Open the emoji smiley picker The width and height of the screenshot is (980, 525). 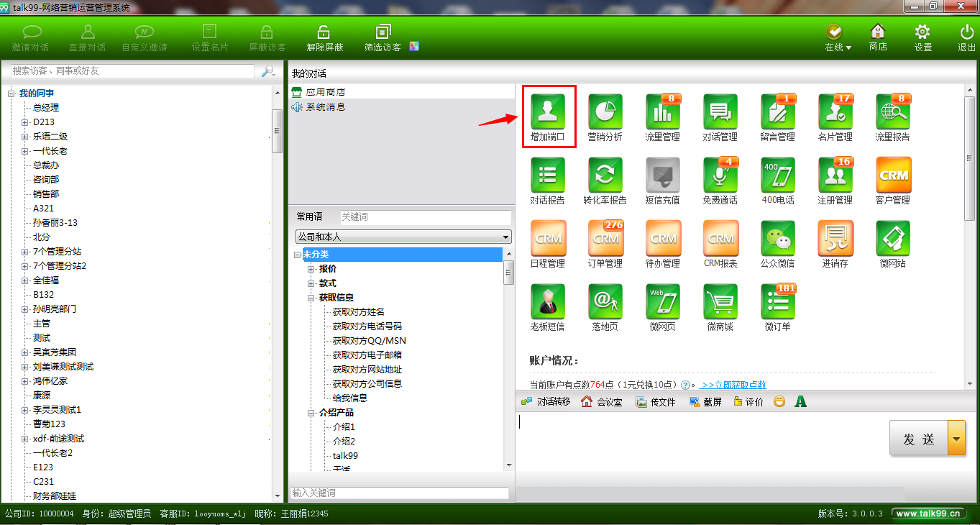779,401
